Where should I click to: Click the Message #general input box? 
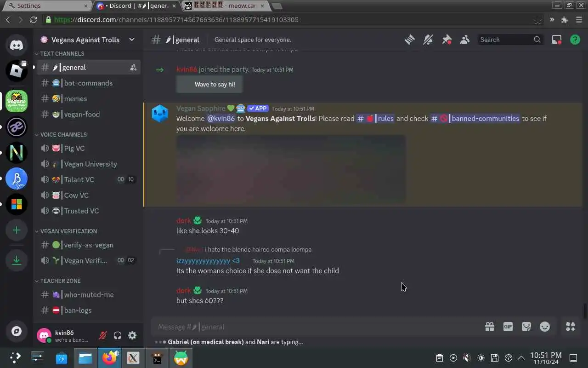[317, 327]
